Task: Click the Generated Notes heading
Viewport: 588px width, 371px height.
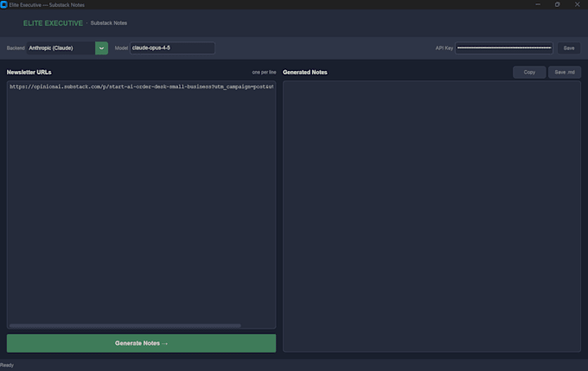Action: click(305, 72)
